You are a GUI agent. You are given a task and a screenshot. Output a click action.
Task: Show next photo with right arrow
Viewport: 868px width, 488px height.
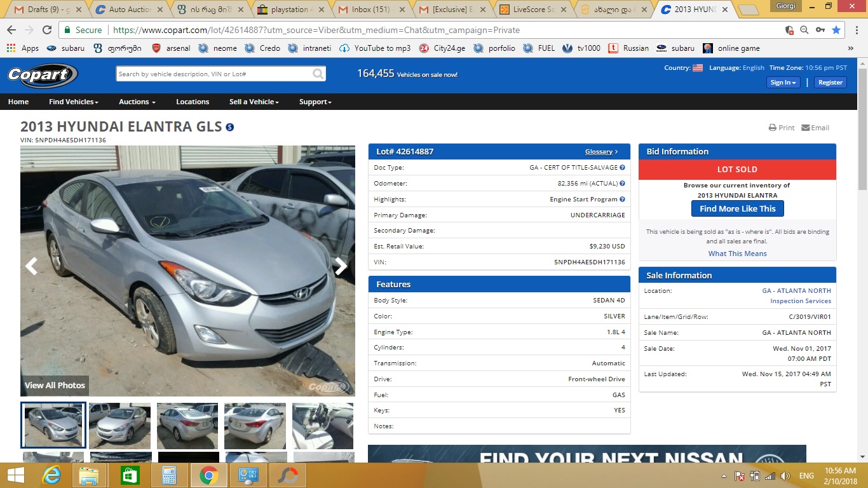click(341, 266)
